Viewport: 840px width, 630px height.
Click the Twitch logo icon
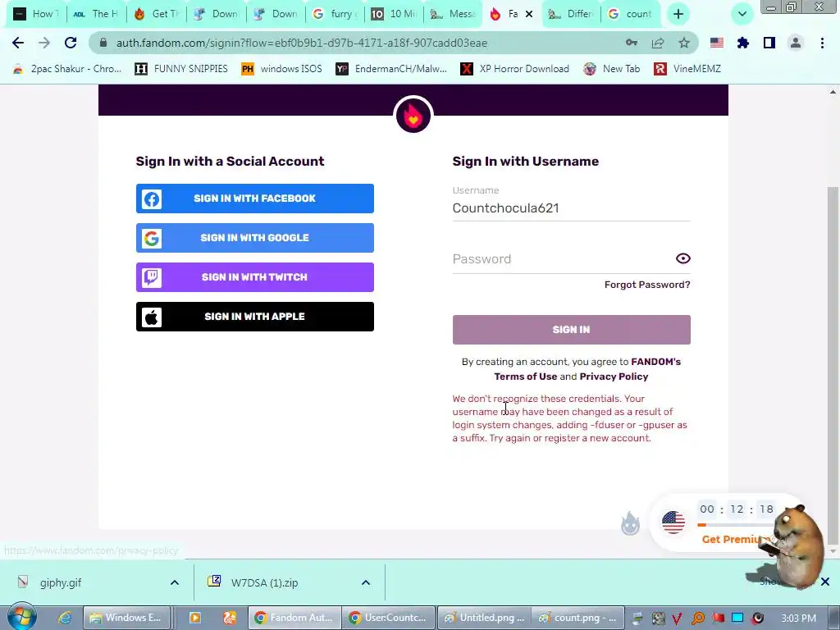(x=152, y=277)
